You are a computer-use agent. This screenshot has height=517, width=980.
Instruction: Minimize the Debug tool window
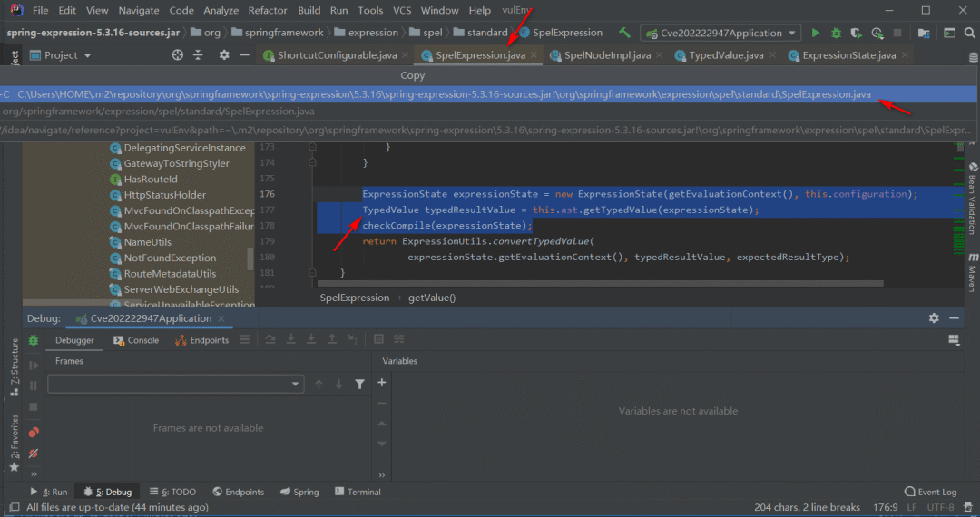tap(954, 317)
